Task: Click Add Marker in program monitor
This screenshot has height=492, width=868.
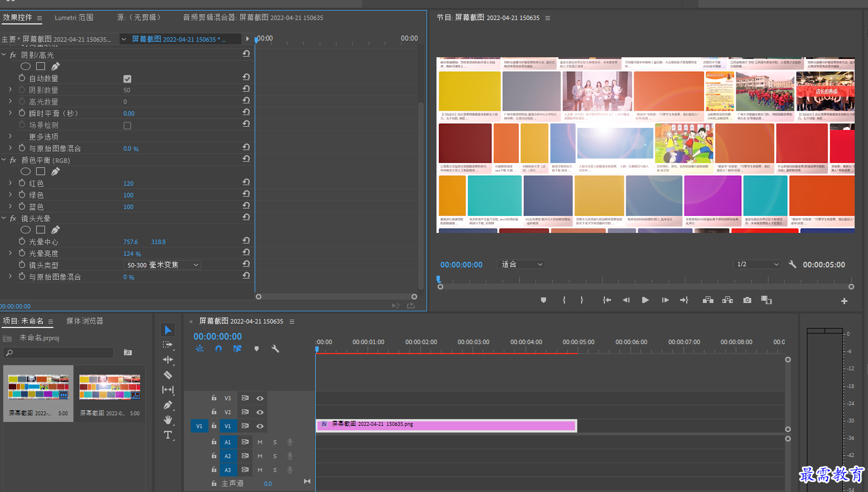Action: tap(543, 300)
